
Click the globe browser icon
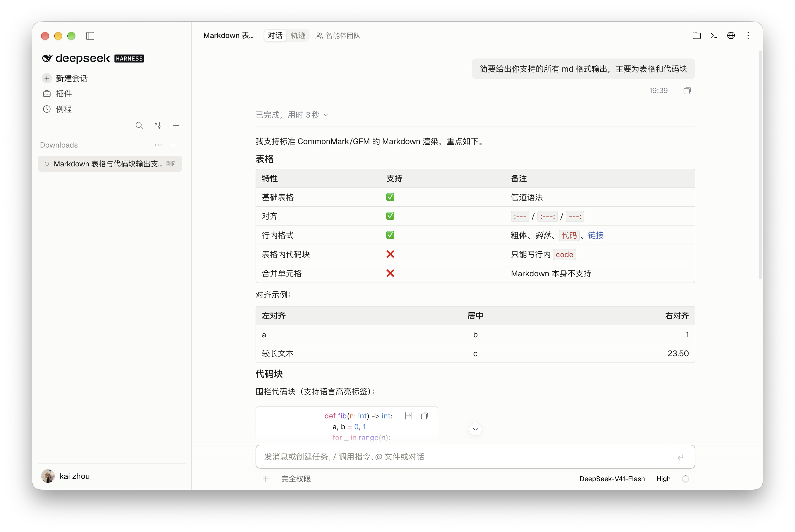tap(731, 35)
